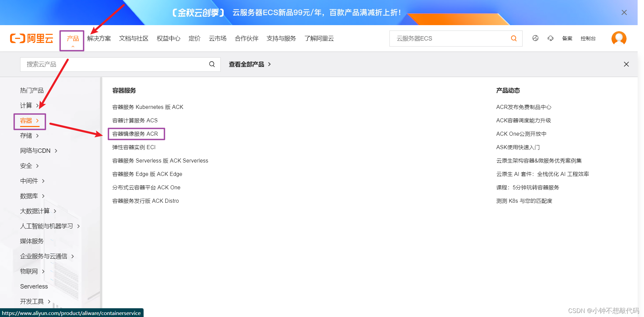The height and width of the screenshot is (317, 644).
Task: Open 合作伙伴 menu
Action: (x=247, y=39)
